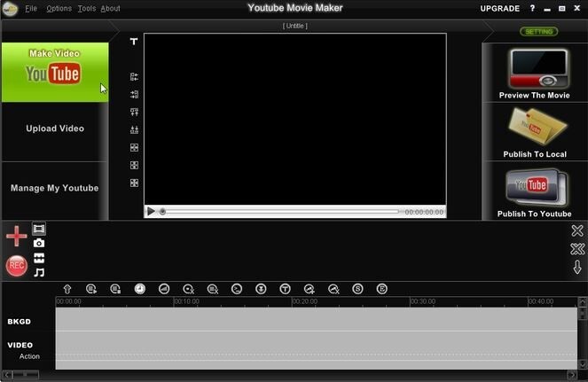
Task: Click the double X delete-all icon
Action: 577,249
